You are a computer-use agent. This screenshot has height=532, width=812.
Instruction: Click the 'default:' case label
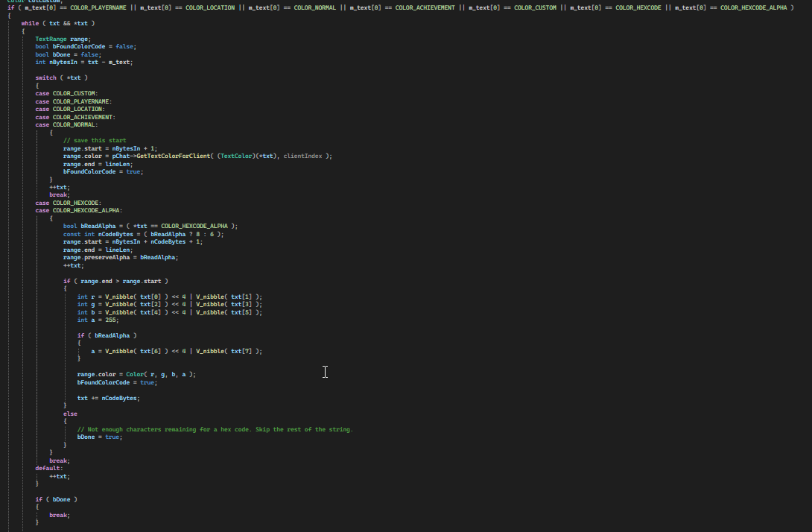point(48,468)
